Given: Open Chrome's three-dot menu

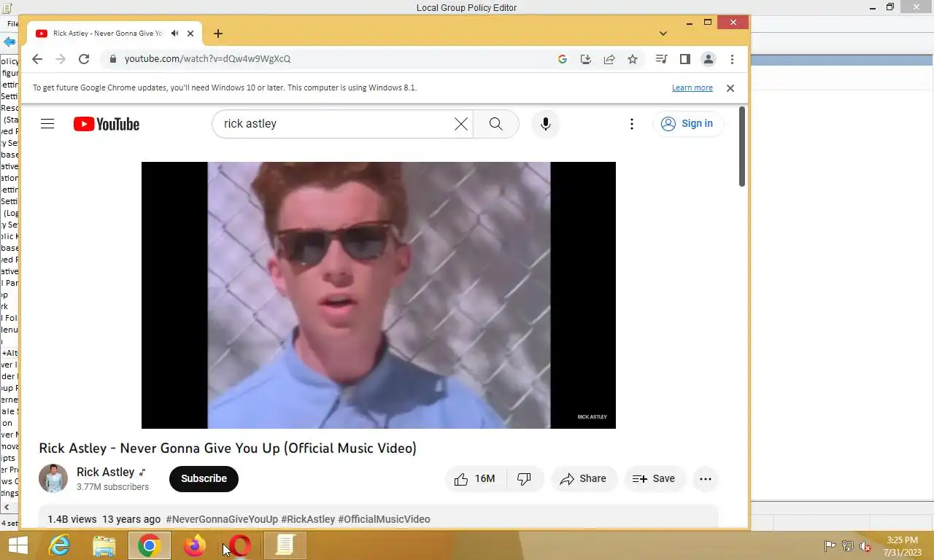Looking at the screenshot, I should point(732,59).
